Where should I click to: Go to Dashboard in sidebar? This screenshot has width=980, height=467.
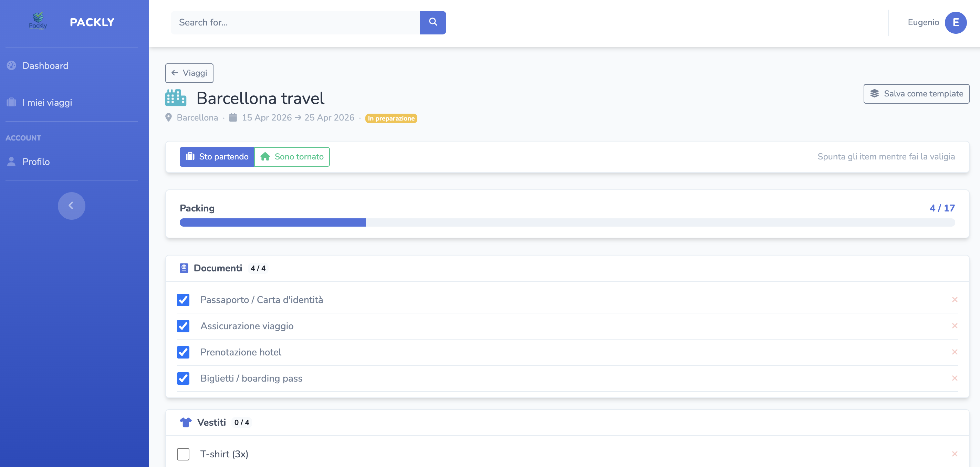pos(45,65)
